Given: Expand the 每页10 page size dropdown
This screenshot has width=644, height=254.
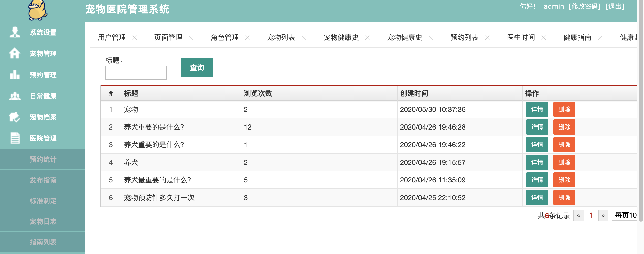Looking at the screenshot, I should pyautogui.click(x=625, y=215).
